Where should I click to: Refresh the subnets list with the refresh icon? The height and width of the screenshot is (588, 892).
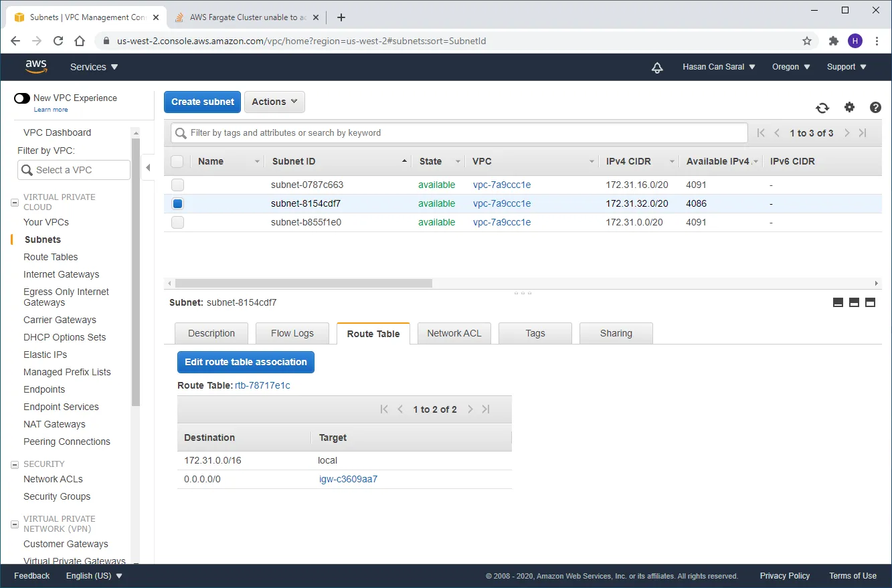822,108
